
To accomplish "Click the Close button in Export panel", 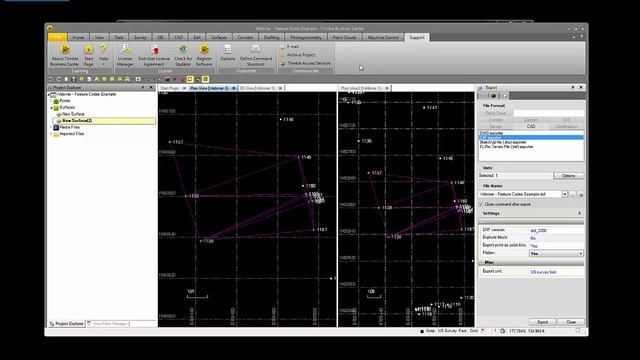I will 571,322.
